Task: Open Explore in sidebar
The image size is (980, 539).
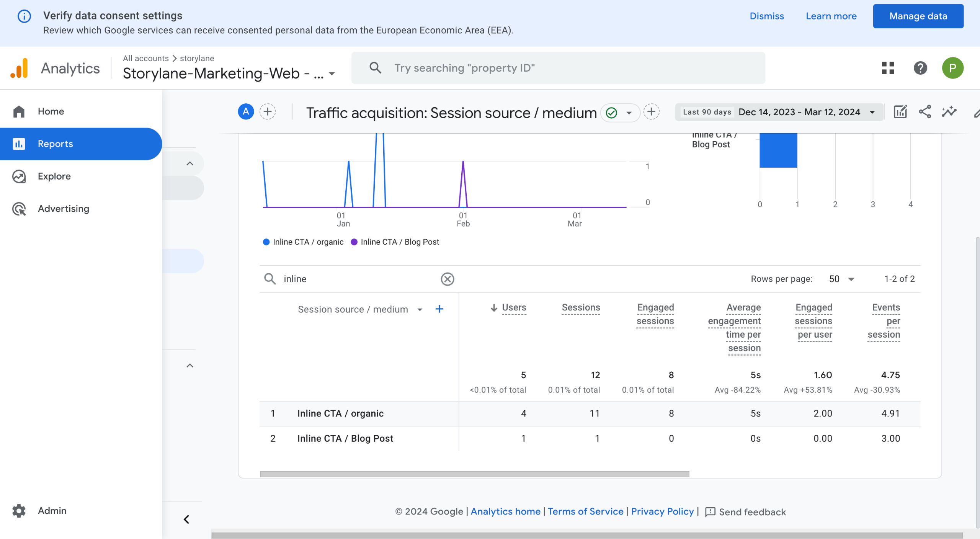Action: (x=81, y=176)
